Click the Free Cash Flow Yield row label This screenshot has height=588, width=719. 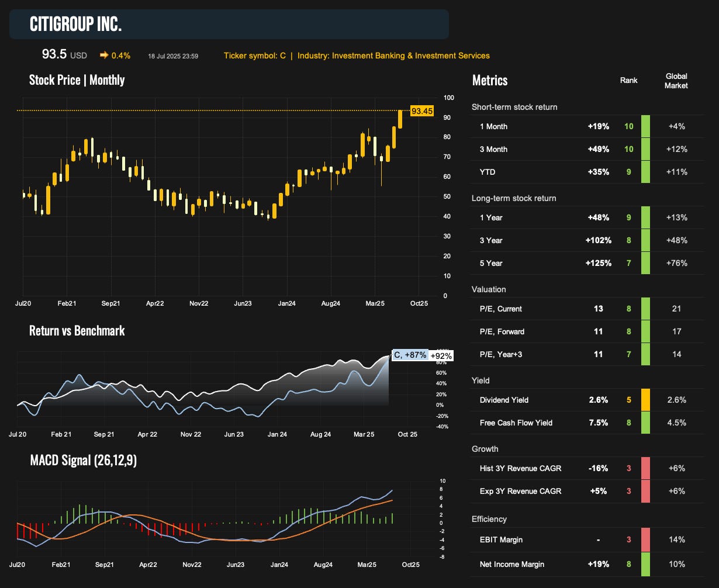pos(516,423)
